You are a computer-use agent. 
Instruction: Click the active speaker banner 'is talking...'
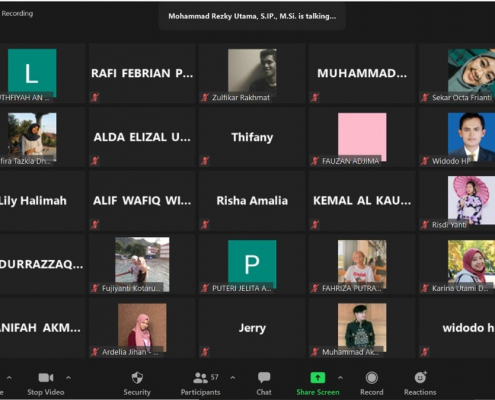point(252,16)
